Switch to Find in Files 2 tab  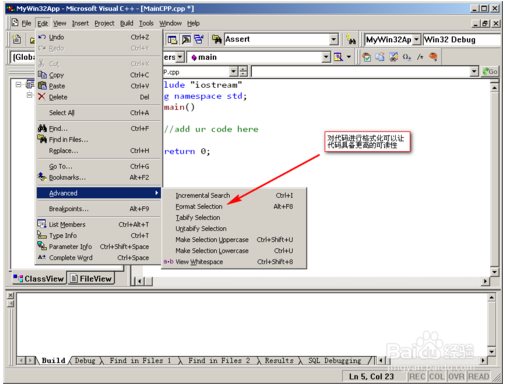pos(219,360)
